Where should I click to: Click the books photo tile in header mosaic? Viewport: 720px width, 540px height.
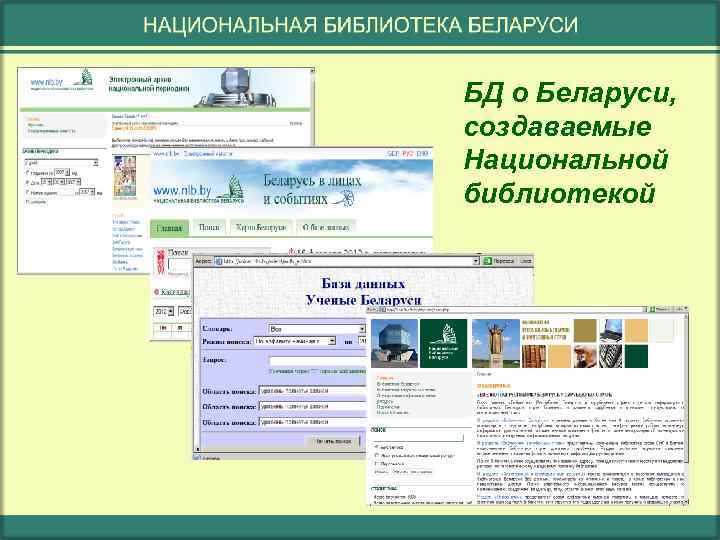point(534,356)
